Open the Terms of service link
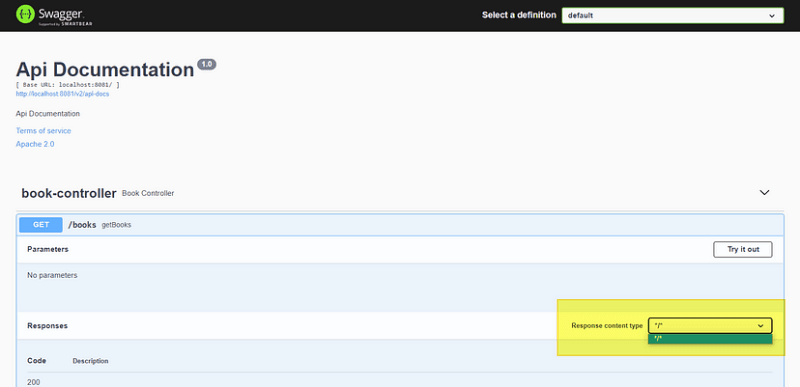Viewport: 800px width, 387px height. coord(43,131)
